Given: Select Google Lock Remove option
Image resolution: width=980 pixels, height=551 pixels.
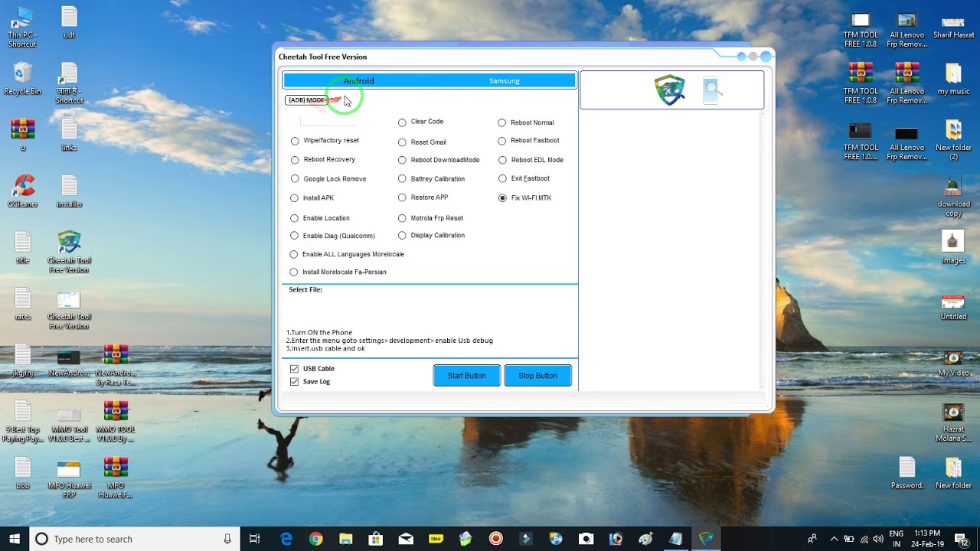Looking at the screenshot, I should pos(295,179).
